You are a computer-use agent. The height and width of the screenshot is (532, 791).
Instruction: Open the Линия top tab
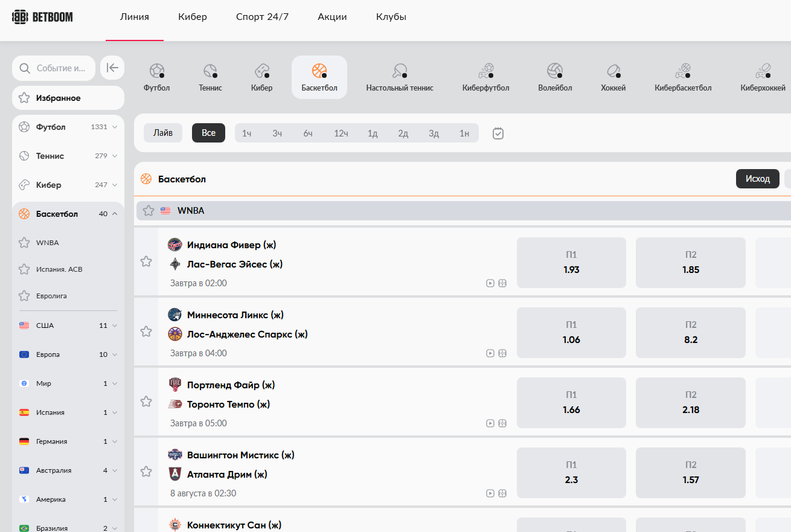point(135,17)
